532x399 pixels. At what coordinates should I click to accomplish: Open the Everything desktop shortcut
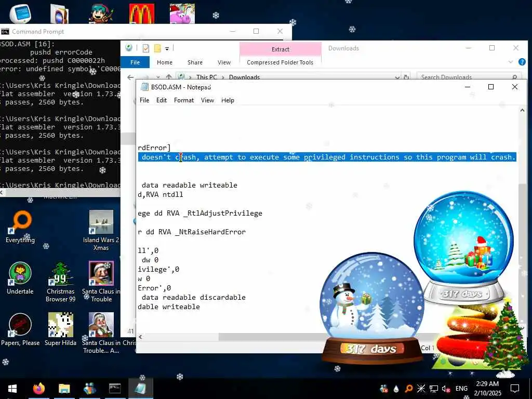click(20, 227)
